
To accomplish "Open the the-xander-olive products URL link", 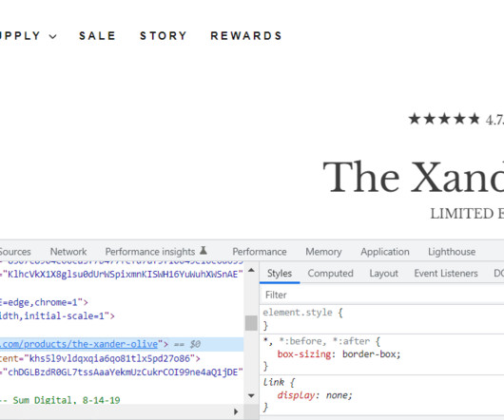I will [79, 344].
